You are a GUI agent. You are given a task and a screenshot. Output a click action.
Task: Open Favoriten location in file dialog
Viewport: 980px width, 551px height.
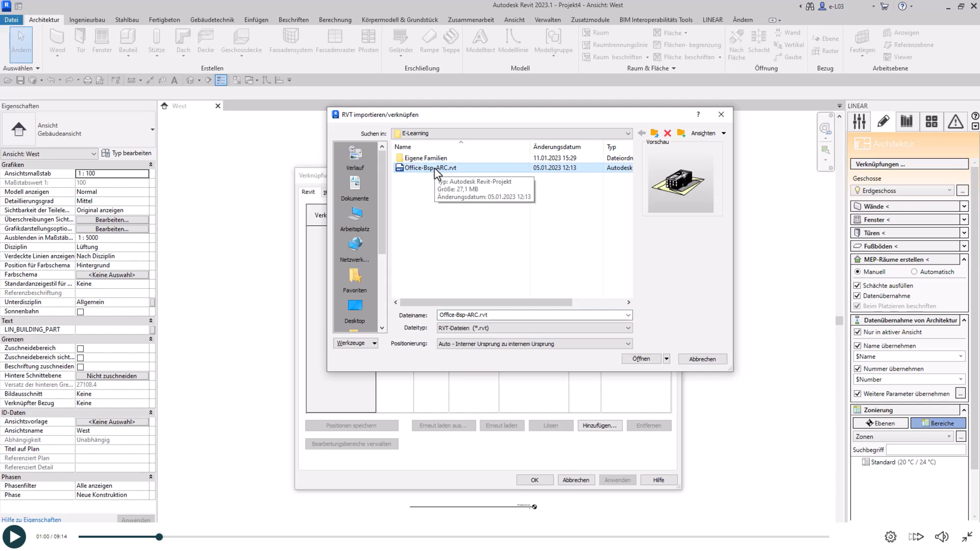pyautogui.click(x=355, y=280)
